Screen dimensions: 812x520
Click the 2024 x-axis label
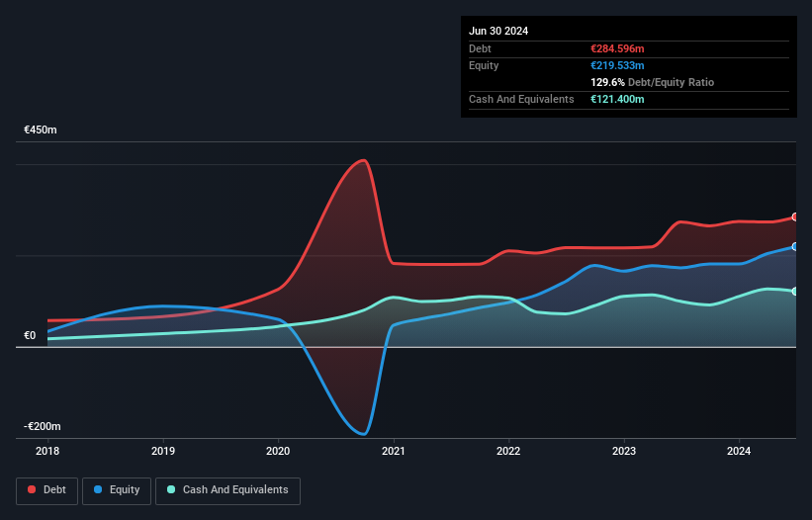click(x=739, y=451)
